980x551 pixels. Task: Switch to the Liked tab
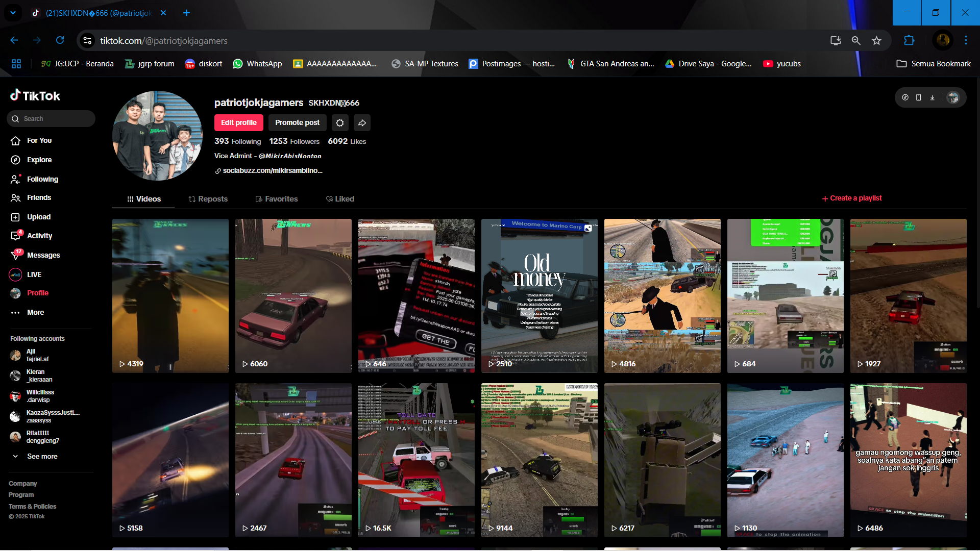click(340, 199)
